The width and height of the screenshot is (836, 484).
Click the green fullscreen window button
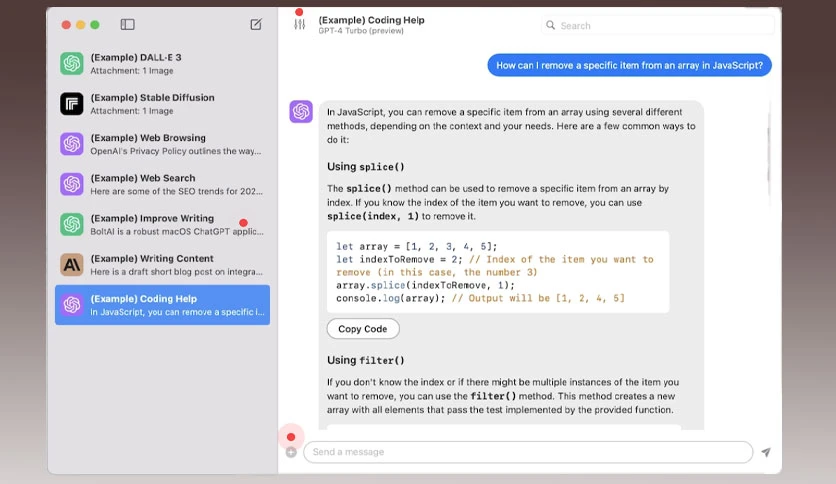coord(95,25)
